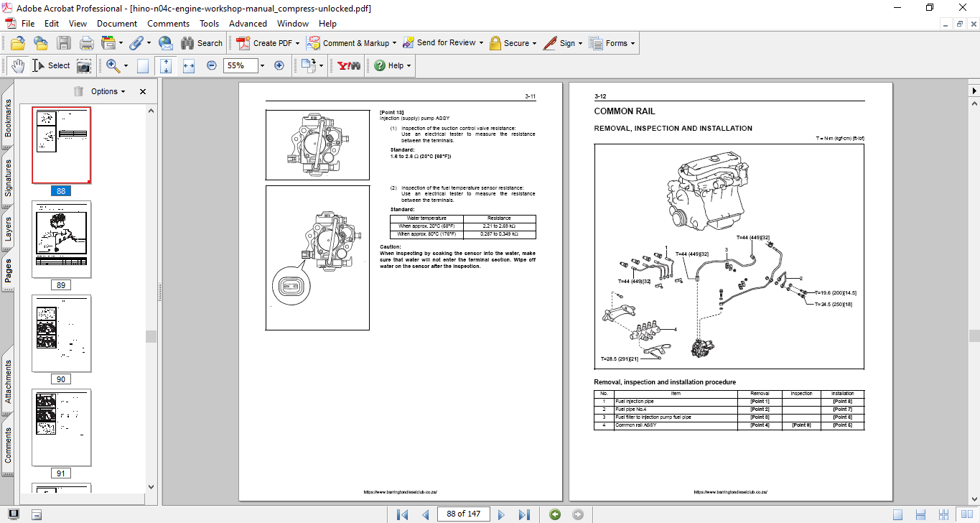Expand the Comment & Markup dropdown
980x523 pixels.
[x=396, y=43]
